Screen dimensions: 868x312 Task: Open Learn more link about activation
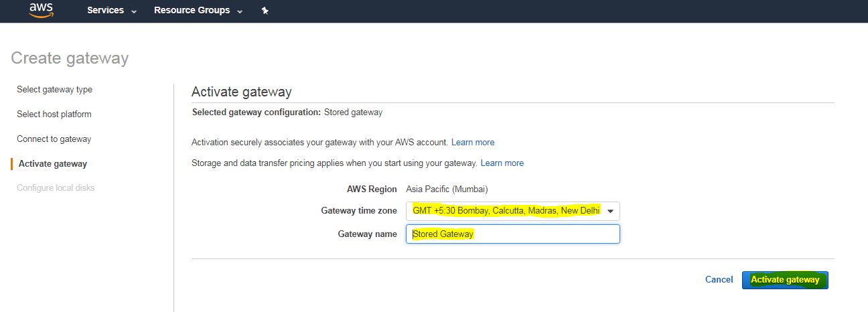point(473,143)
